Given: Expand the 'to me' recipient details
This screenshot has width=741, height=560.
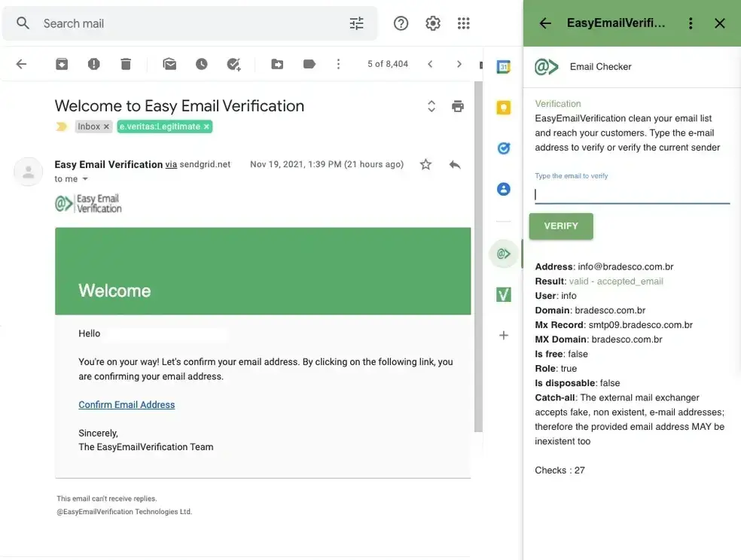Looking at the screenshot, I should click(x=85, y=179).
